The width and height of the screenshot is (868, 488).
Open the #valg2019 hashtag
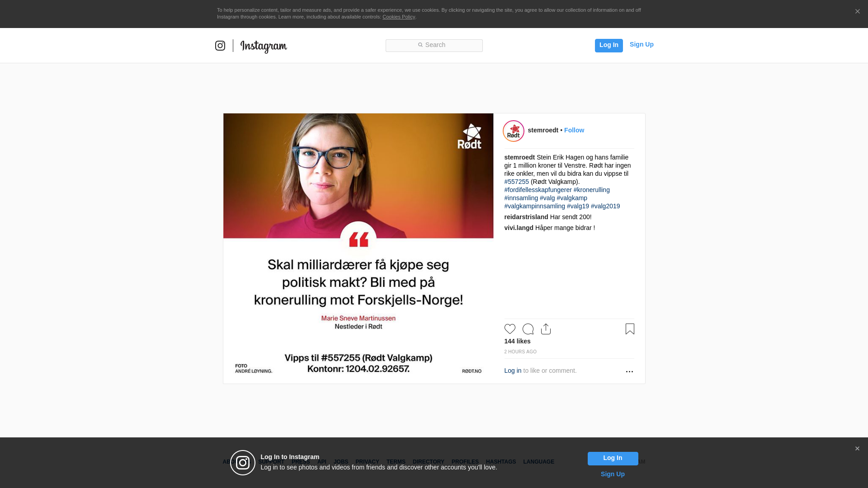(605, 206)
